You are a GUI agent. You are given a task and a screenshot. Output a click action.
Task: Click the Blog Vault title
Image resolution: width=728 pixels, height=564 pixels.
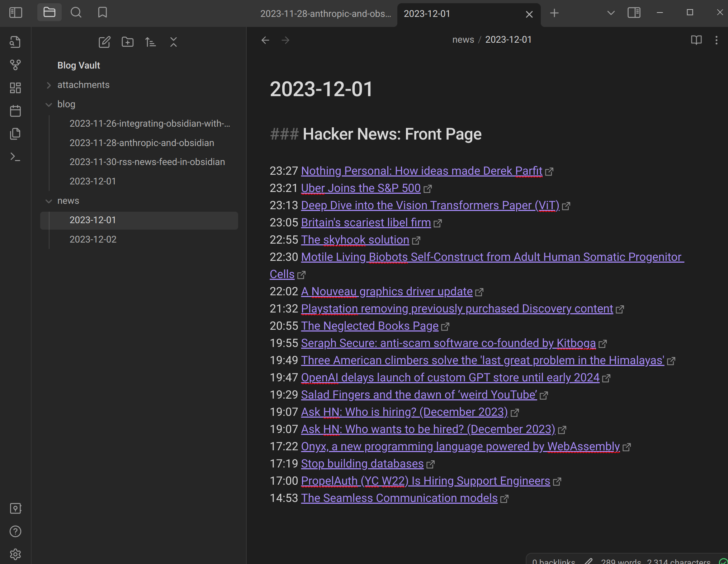[x=79, y=65]
